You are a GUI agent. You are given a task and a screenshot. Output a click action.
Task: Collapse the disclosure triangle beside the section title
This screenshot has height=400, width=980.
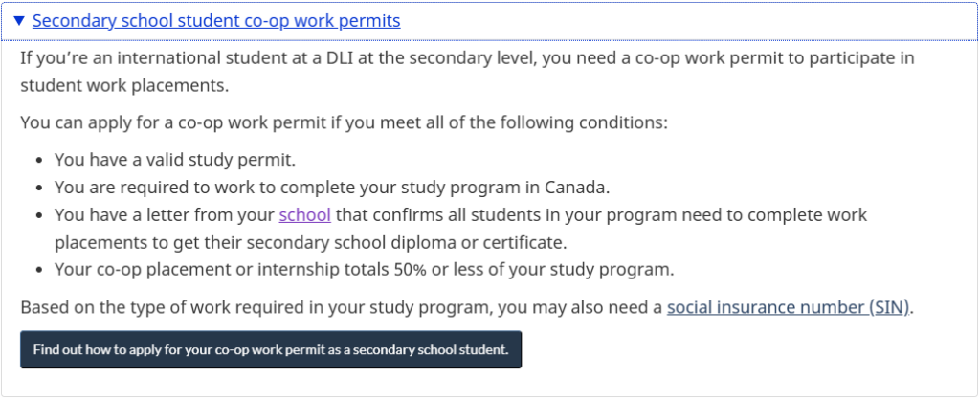pos(19,20)
